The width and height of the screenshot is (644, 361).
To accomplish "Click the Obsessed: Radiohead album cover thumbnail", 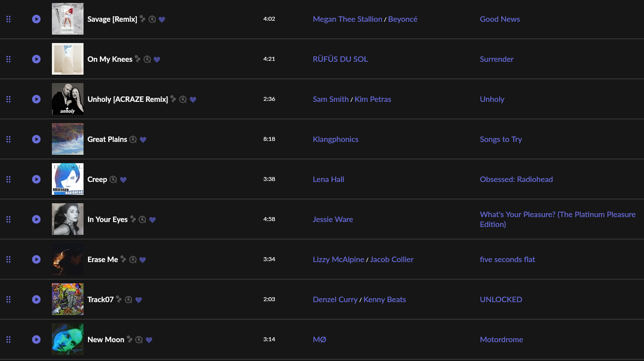I will tap(68, 179).
